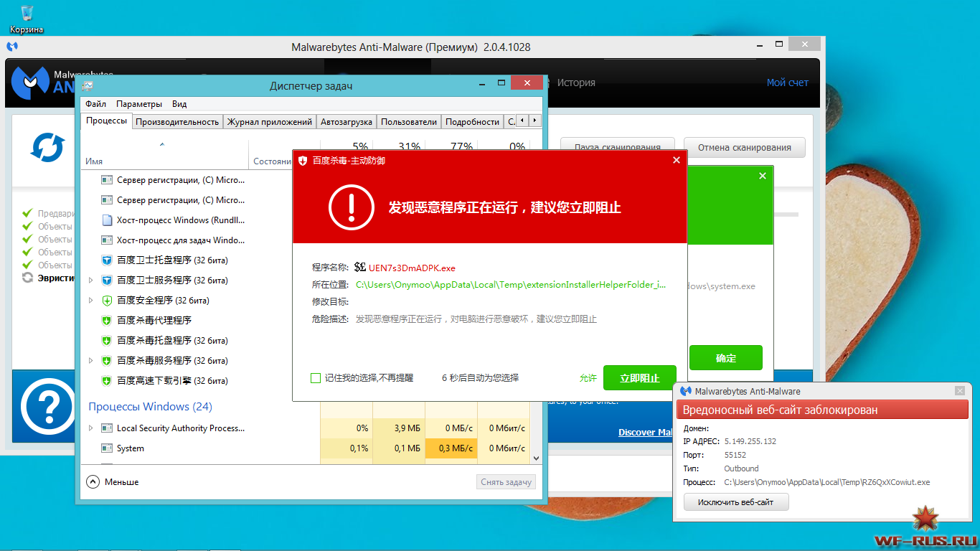Open the Мой счет link

pos(788,83)
